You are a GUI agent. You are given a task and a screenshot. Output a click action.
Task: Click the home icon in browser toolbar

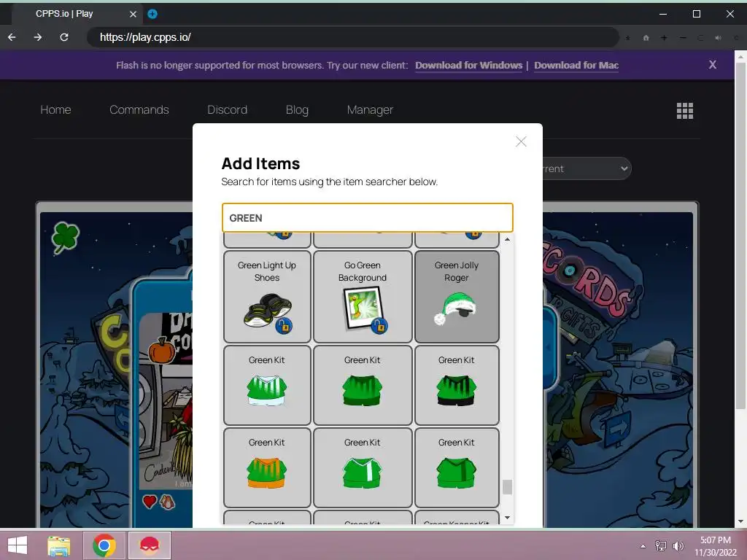tap(646, 38)
